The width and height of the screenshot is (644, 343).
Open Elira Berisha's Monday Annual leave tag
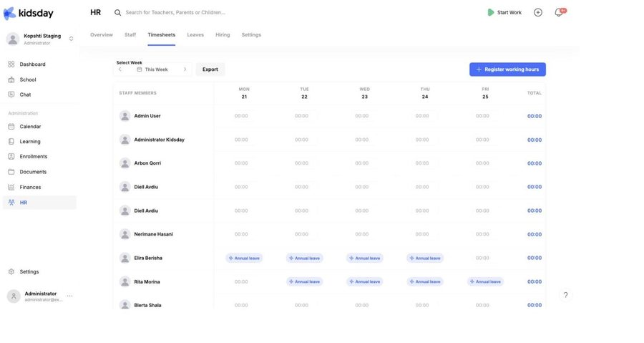coord(244,258)
